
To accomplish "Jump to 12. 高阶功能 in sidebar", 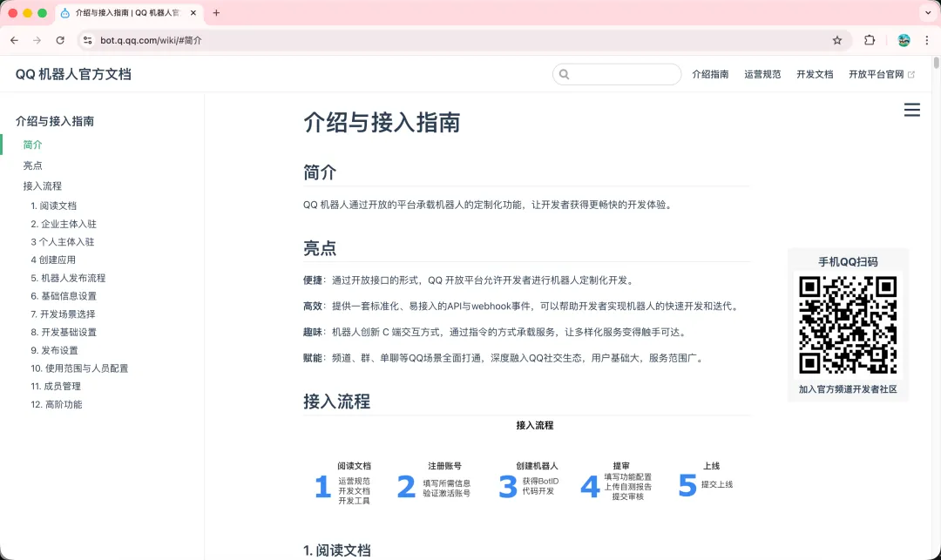I will (x=57, y=404).
